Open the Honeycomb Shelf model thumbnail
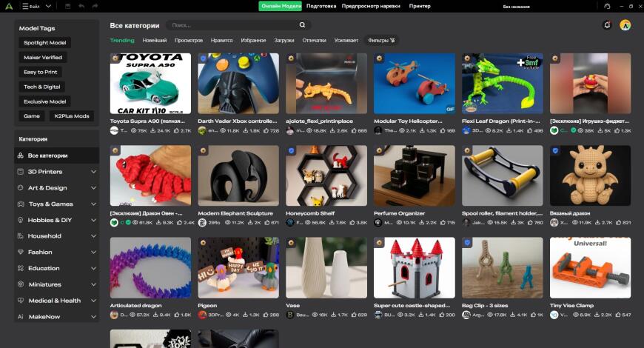This screenshot has width=644, height=348. pos(326,175)
